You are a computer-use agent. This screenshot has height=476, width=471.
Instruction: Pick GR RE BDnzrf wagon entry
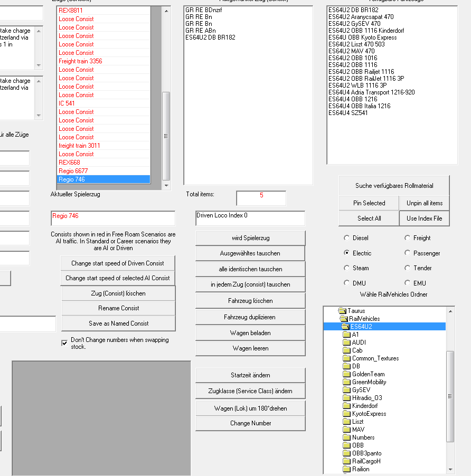point(203,10)
